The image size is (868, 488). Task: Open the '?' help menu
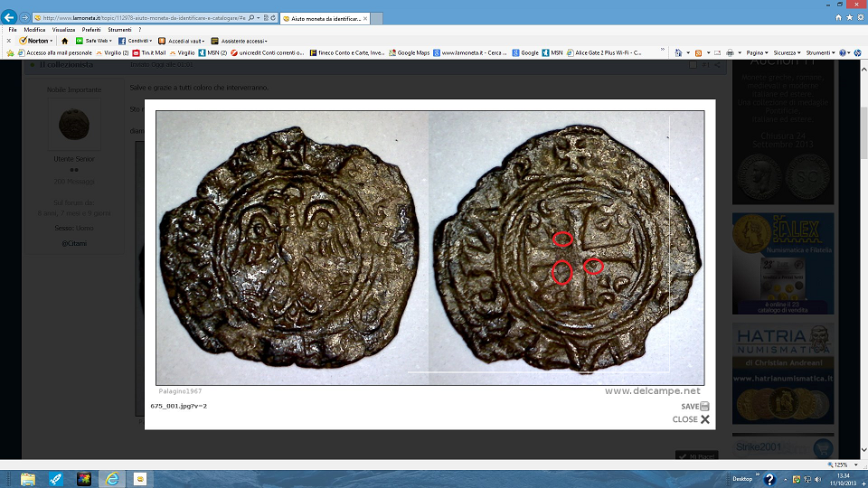pos(140,30)
